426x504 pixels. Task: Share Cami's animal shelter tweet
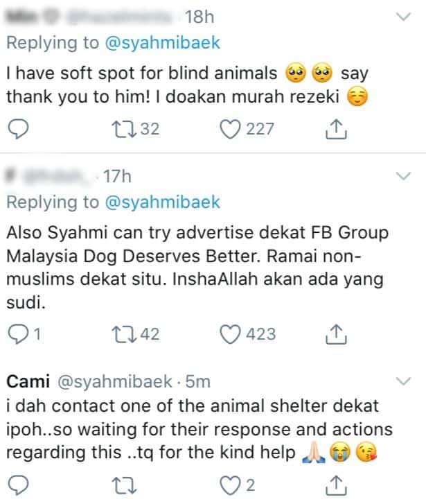[x=335, y=483]
